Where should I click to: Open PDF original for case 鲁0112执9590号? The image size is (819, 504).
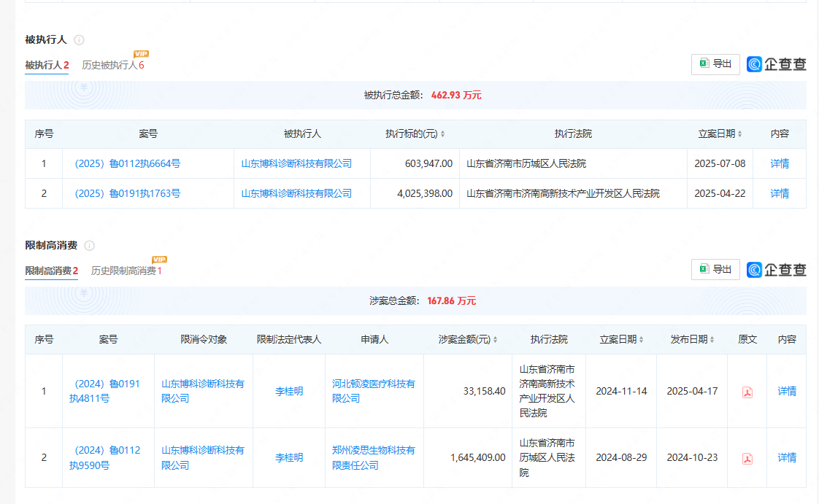coord(747,458)
